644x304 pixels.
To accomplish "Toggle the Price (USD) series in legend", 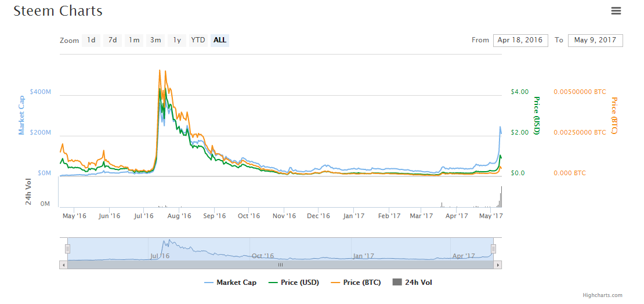I will (x=294, y=282).
